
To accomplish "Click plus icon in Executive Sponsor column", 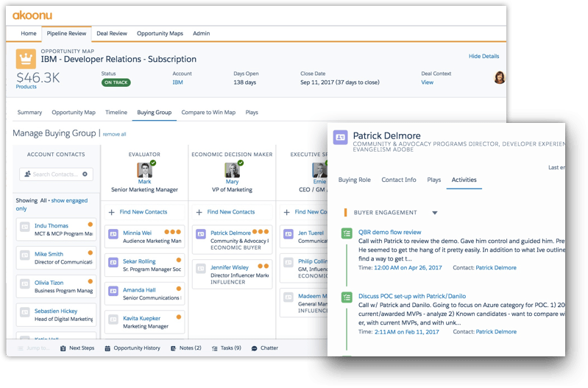I will 287,212.
